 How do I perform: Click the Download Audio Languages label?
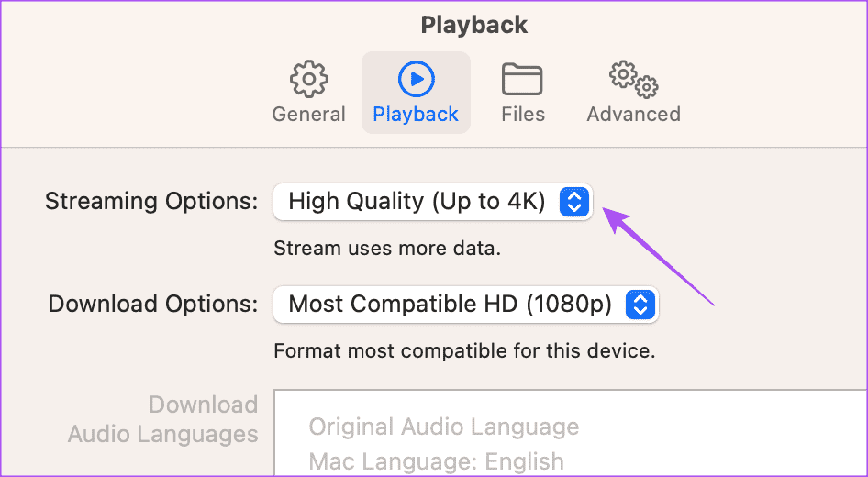(x=163, y=419)
